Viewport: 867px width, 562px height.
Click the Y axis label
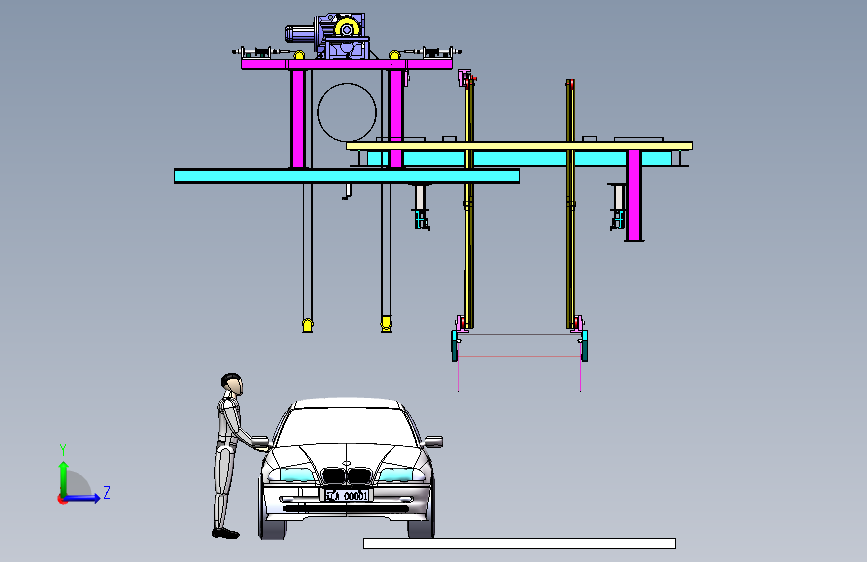pos(63,450)
